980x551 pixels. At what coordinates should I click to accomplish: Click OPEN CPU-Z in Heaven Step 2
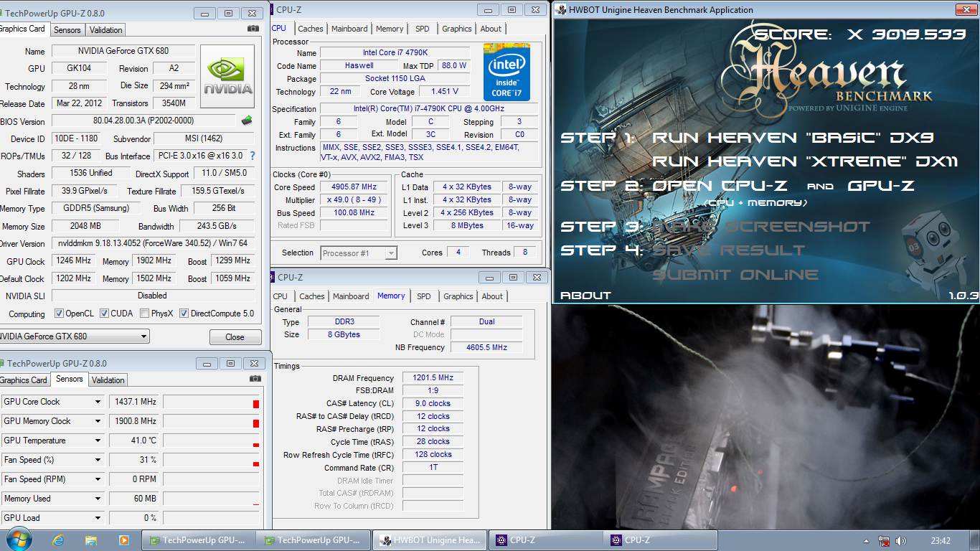720,186
